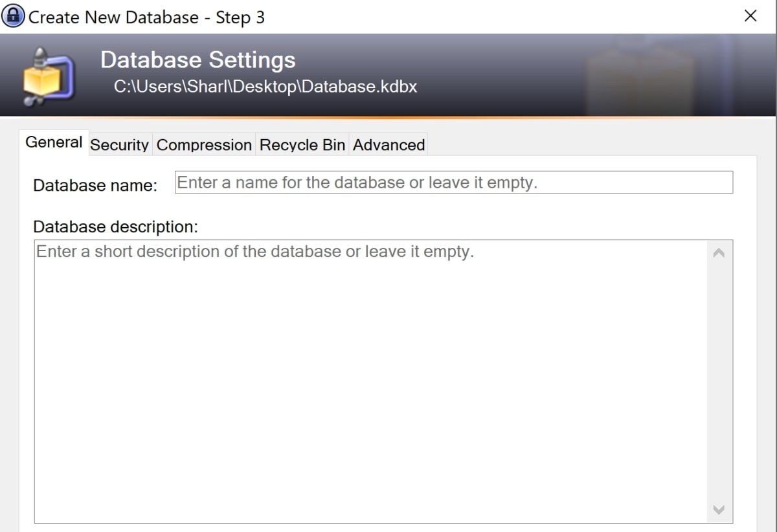Switch to the Security tab
777x532 pixels.
click(119, 144)
